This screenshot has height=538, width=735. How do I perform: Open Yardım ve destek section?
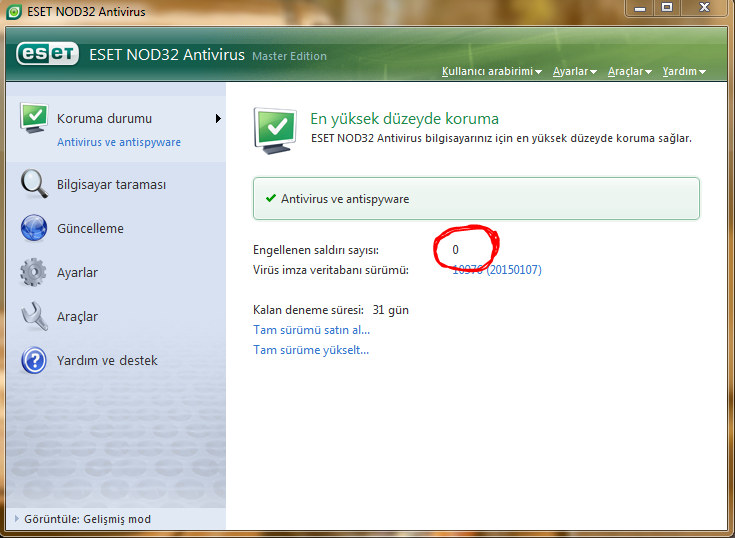point(107,360)
